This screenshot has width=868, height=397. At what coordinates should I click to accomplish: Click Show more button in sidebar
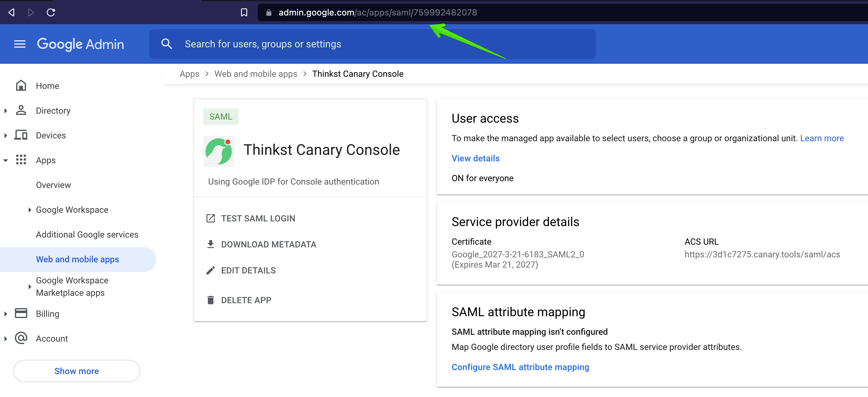coord(77,371)
